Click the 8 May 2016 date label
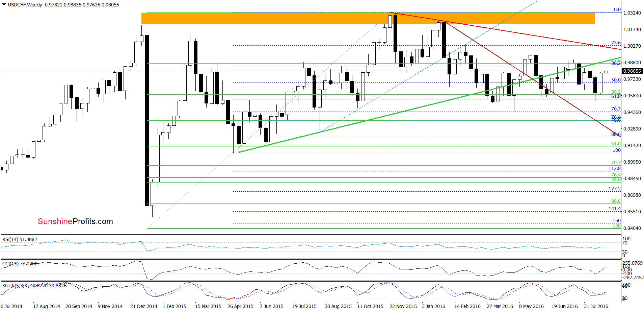This screenshot has width=644, height=311. click(532, 306)
